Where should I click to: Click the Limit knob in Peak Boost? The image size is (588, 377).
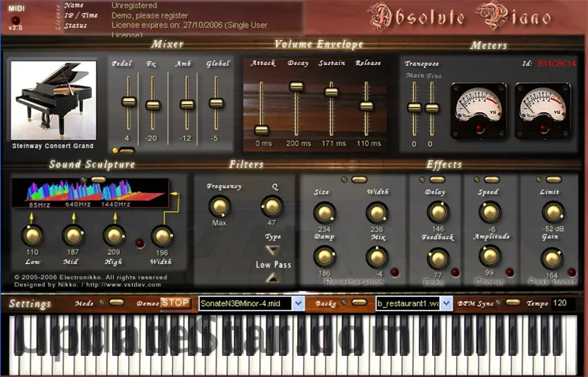coord(553,213)
